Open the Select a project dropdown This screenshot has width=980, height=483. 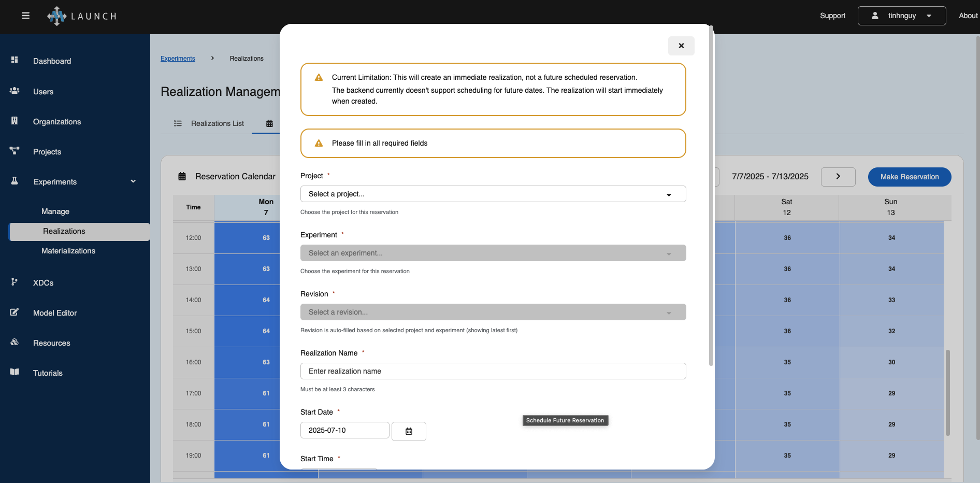point(493,194)
